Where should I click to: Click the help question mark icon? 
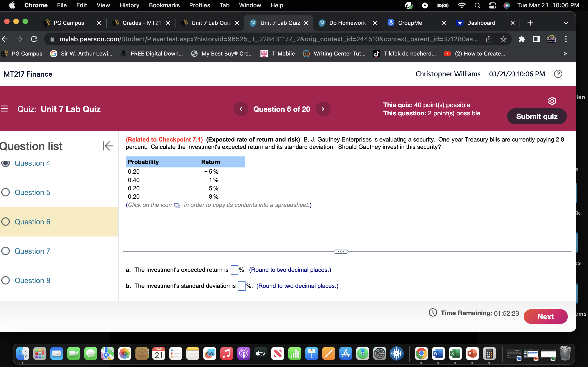558,74
